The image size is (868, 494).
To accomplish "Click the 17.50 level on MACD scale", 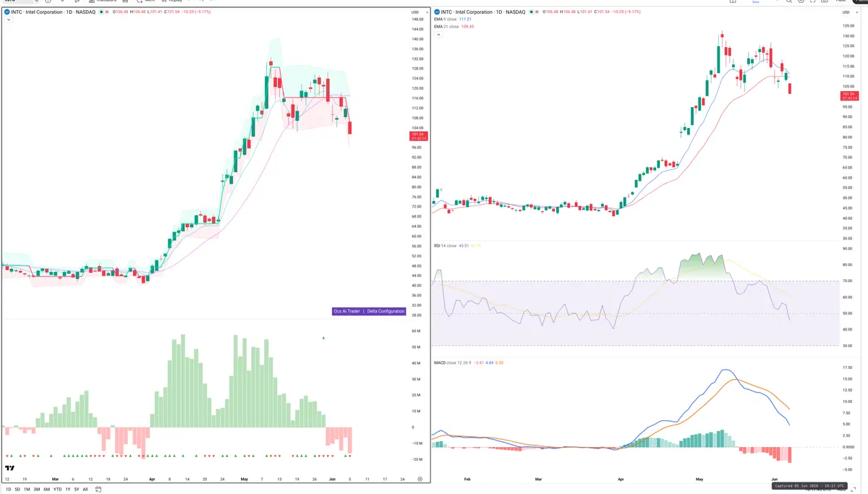I will pos(847,367).
